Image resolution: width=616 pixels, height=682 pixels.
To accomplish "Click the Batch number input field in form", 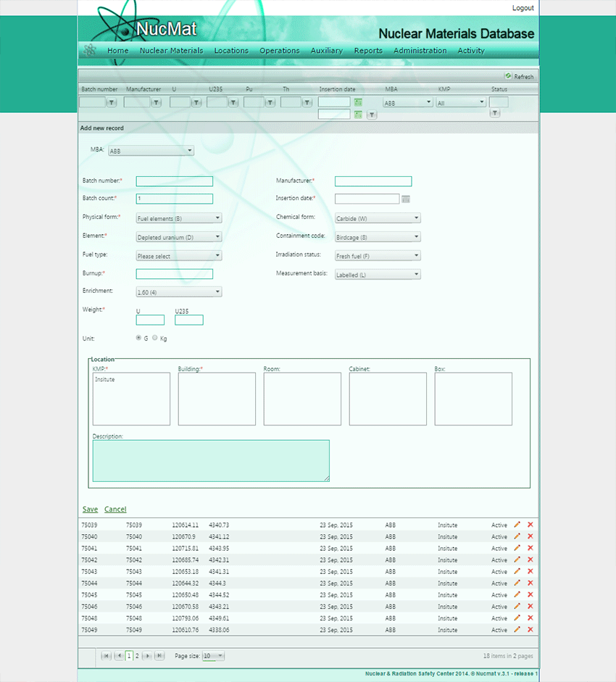I will click(x=174, y=181).
